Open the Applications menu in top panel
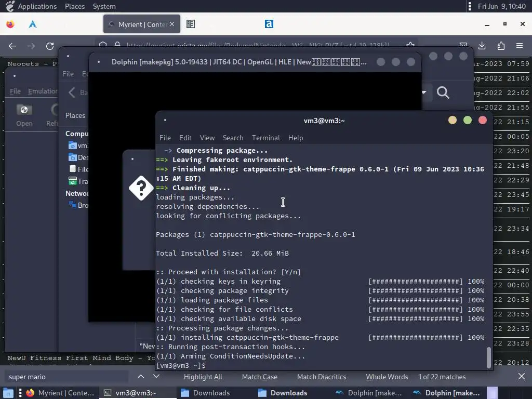 tap(37, 6)
